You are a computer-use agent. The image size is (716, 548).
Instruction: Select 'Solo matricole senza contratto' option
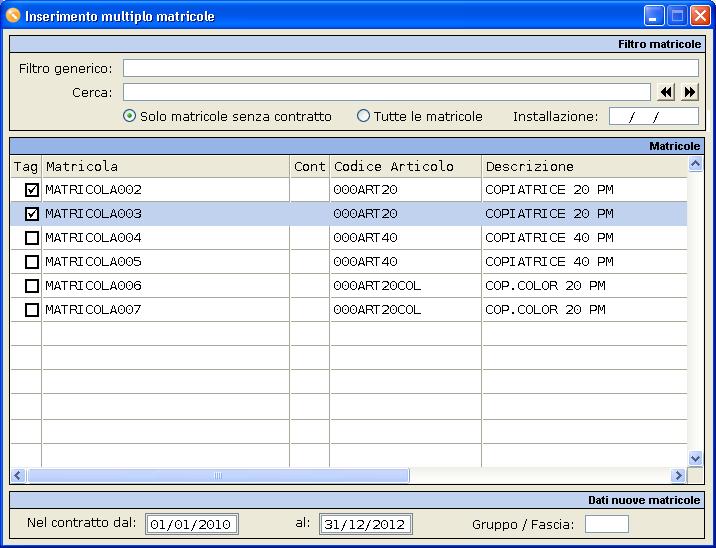130,116
